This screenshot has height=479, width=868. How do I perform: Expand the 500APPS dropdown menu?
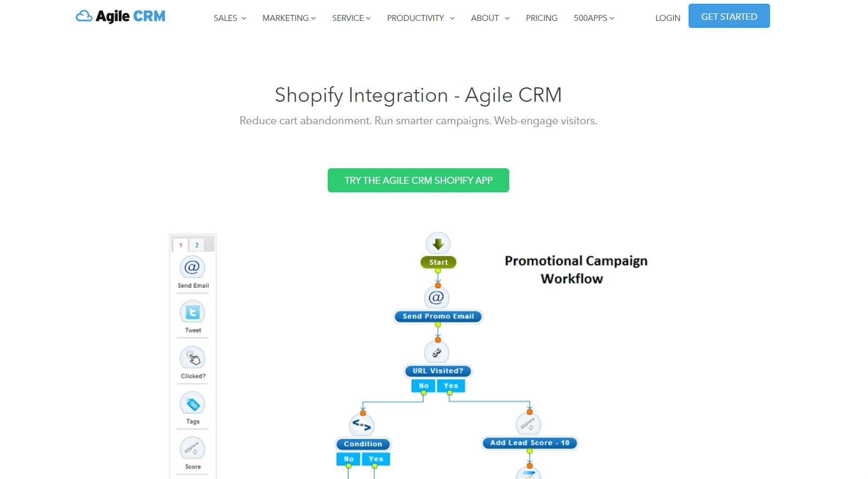click(594, 18)
